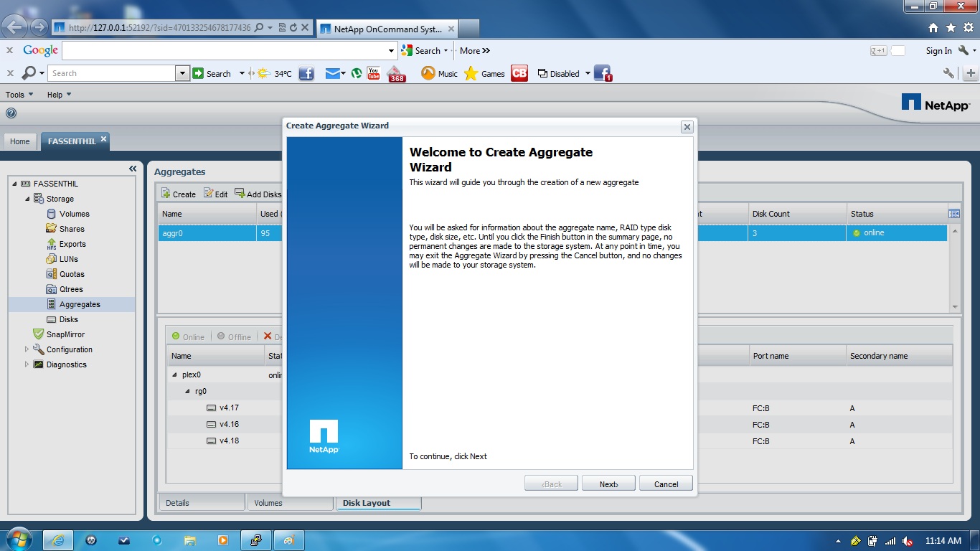
Task: Select Volumes in the Storage sidebar
Action: point(75,213)
